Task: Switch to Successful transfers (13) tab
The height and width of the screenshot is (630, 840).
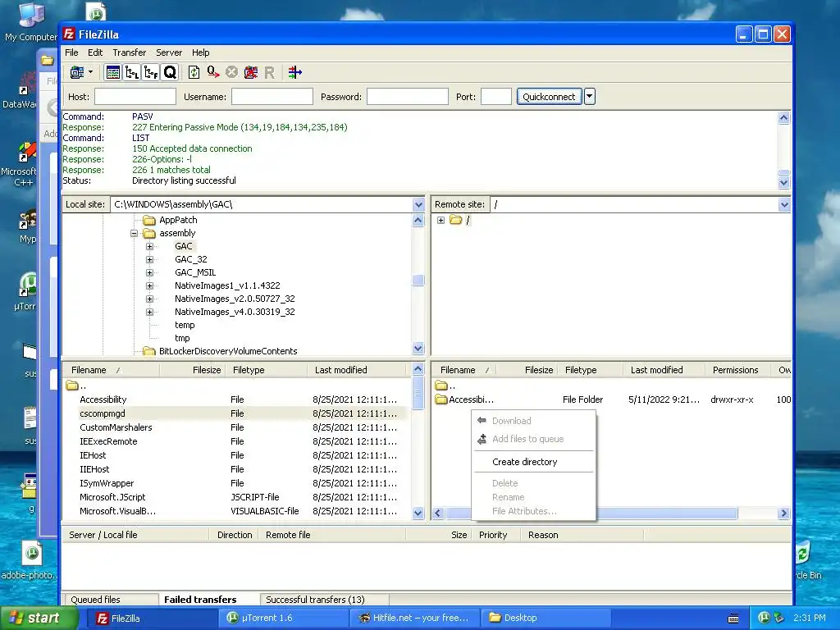Action: pos(315,600)
